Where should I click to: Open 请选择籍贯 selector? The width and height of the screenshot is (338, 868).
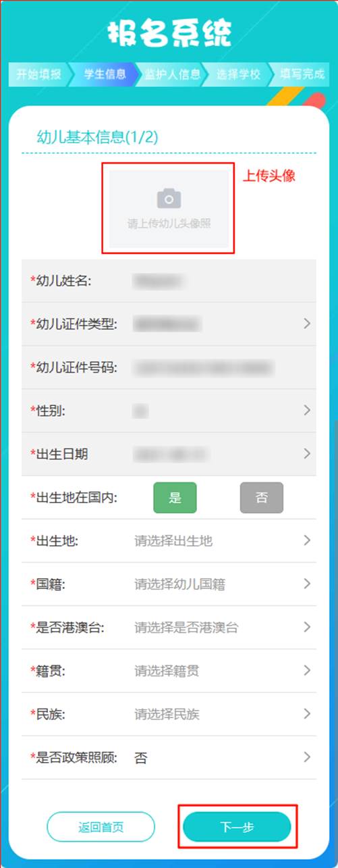167,671
